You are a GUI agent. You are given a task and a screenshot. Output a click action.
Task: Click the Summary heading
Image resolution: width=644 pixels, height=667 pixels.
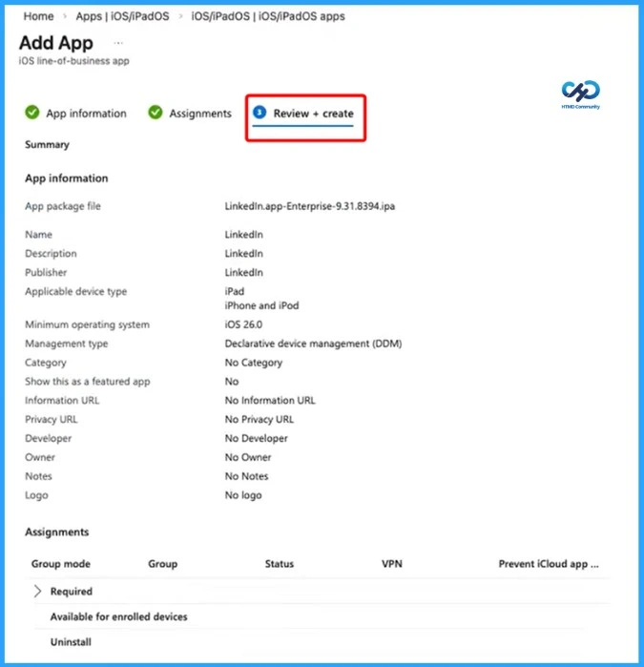pos(47,145)
